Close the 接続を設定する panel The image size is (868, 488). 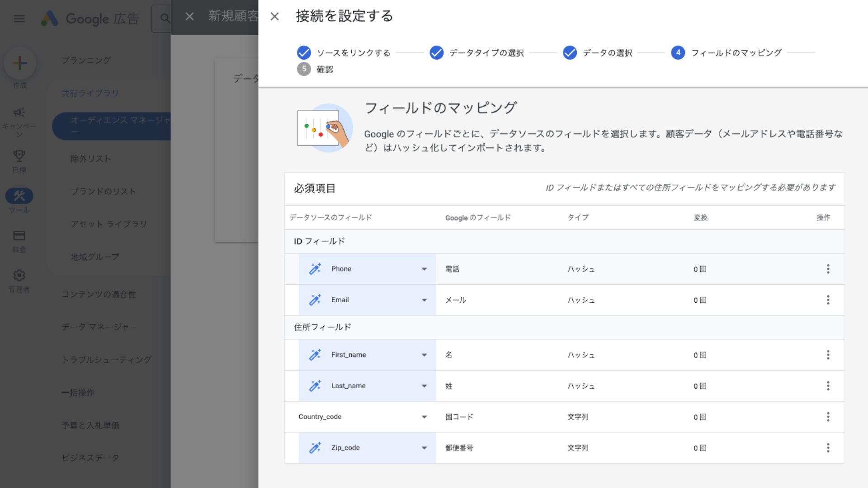274,17
